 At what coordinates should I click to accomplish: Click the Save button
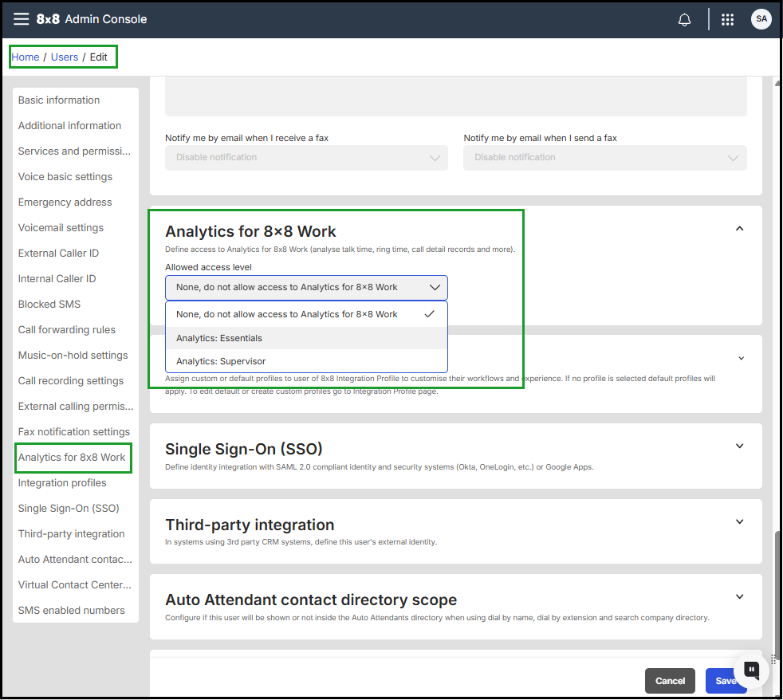pyautogui.click(x=726, y=681)
